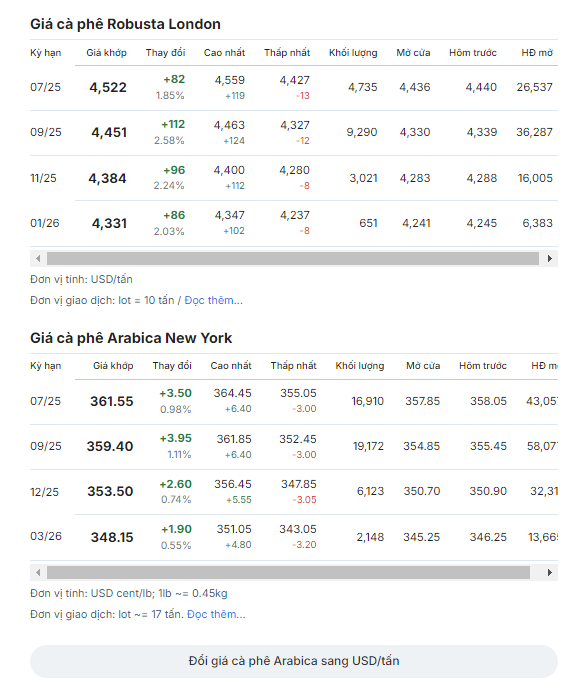Screen dimensions: 580x694
Task: Click Giá khớp column header in Arabica table
Action: [x=113, y=366]
